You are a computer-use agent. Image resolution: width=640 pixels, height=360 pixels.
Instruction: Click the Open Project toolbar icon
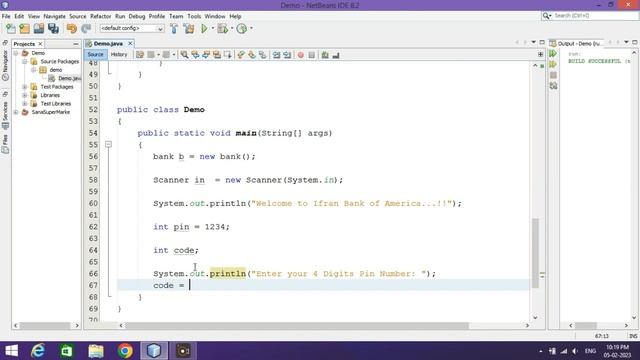(x=39, y=28)
